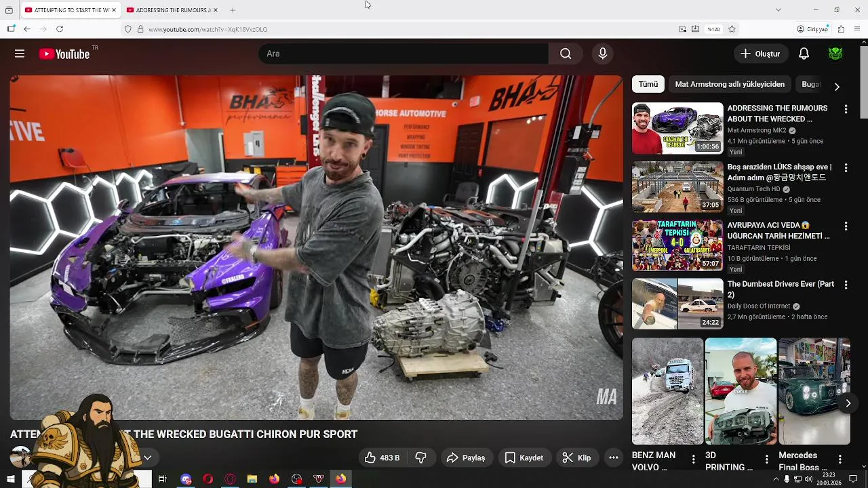Bookmark this page with the star
Viewport: 868px width, 488px height.
click(x=732, y=29)
